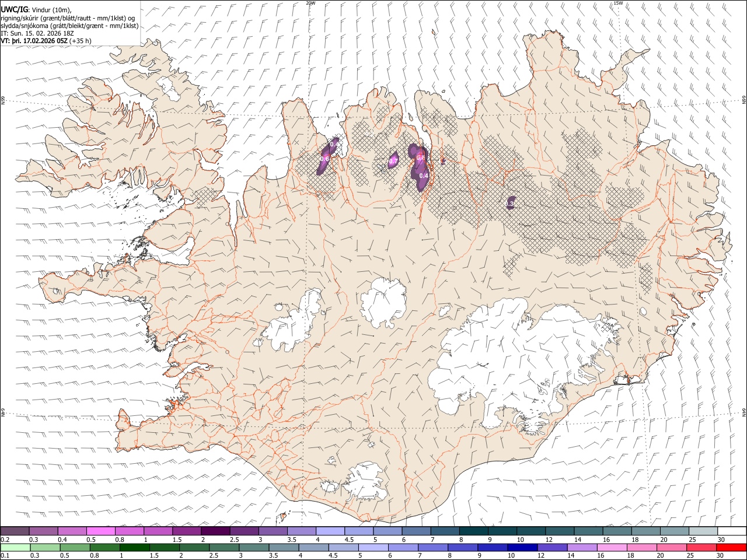The width and height of the screenshot is (747, 560).
Task: Pick the light lavender upper swatch starting at 4
Action: (330, 531)
